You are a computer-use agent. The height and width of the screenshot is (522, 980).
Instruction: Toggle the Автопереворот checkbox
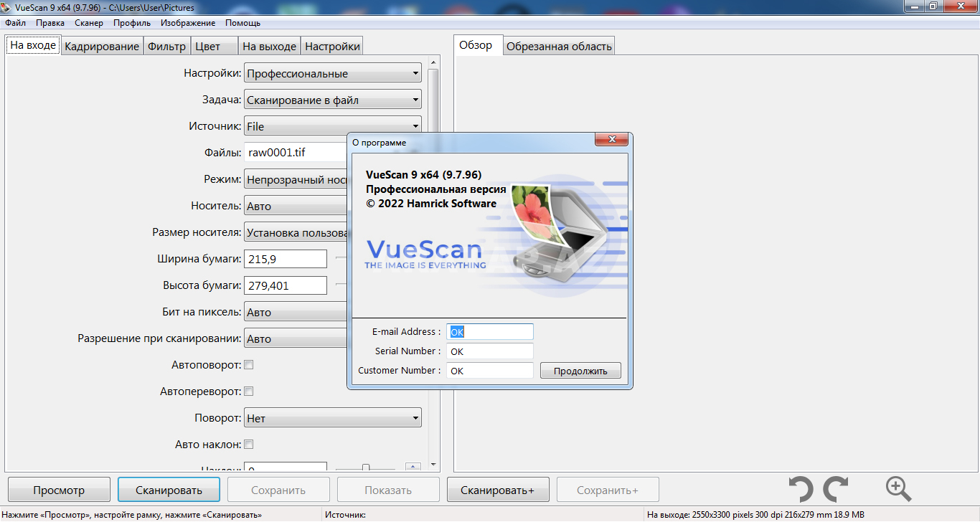[x=249, y=391]
